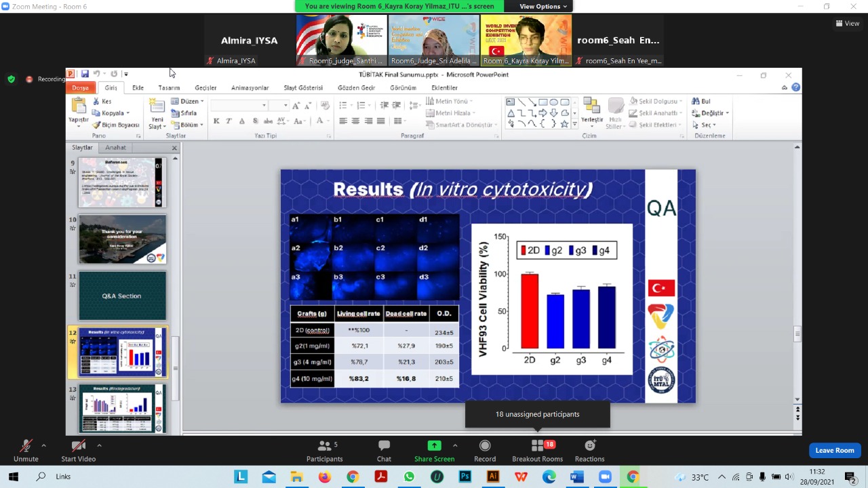Start recording with the Record button
868x488 pixels.
[484, 450]
